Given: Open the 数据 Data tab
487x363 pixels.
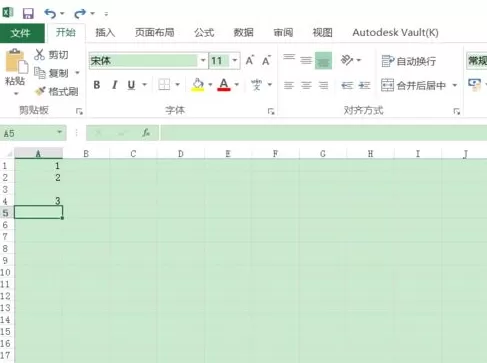Looking at the screenshot, I should pyautogui.click(x=243, y=33).
